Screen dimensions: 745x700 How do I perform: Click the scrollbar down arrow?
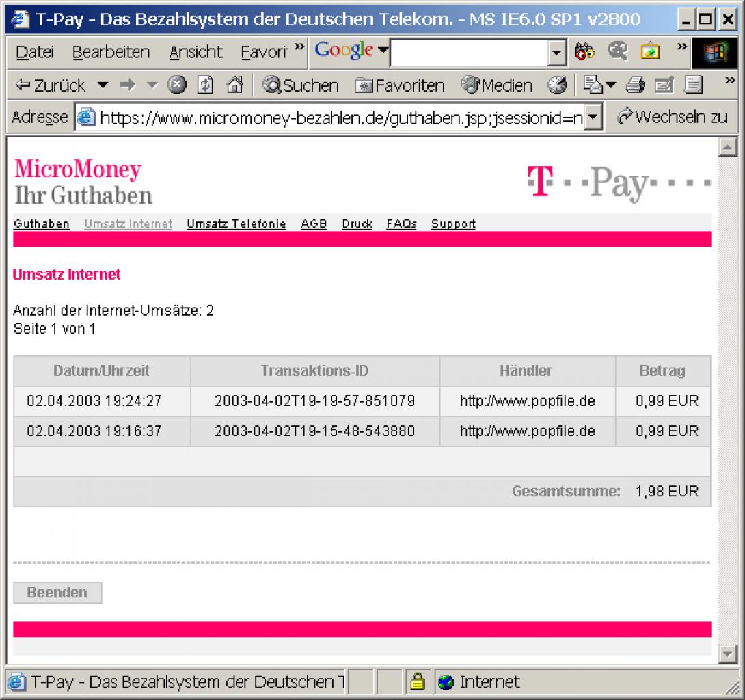tap(727, 654)
